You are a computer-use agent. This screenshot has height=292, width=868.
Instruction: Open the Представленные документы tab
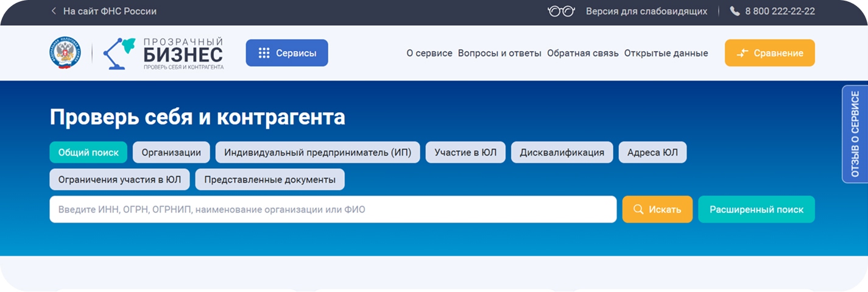click(x=270, y=180)
